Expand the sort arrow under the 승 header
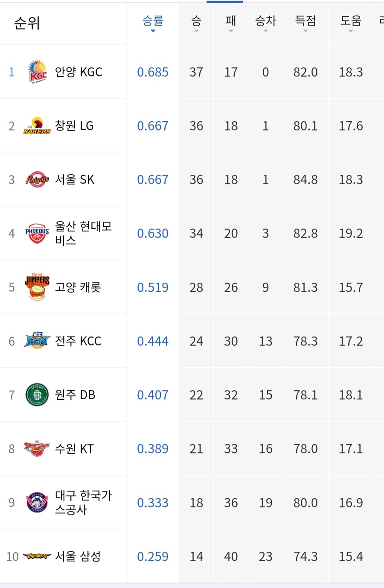 pos(196,31)
